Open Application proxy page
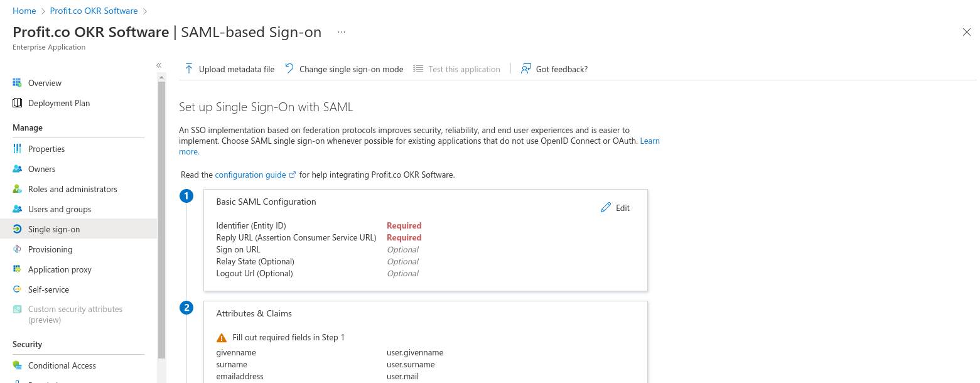This screenshot has width=980, height=383. tap(78, 269)
